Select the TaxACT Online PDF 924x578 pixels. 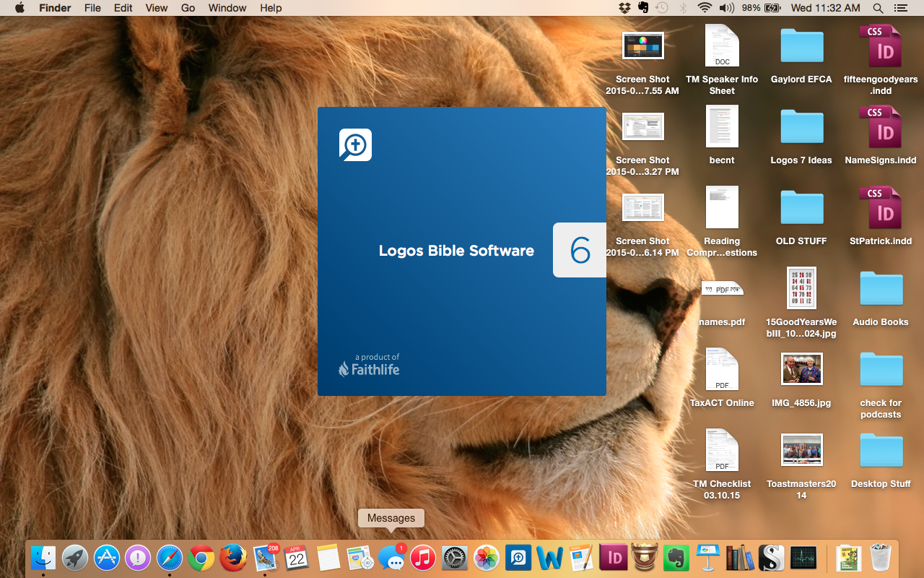click(722, 370)
